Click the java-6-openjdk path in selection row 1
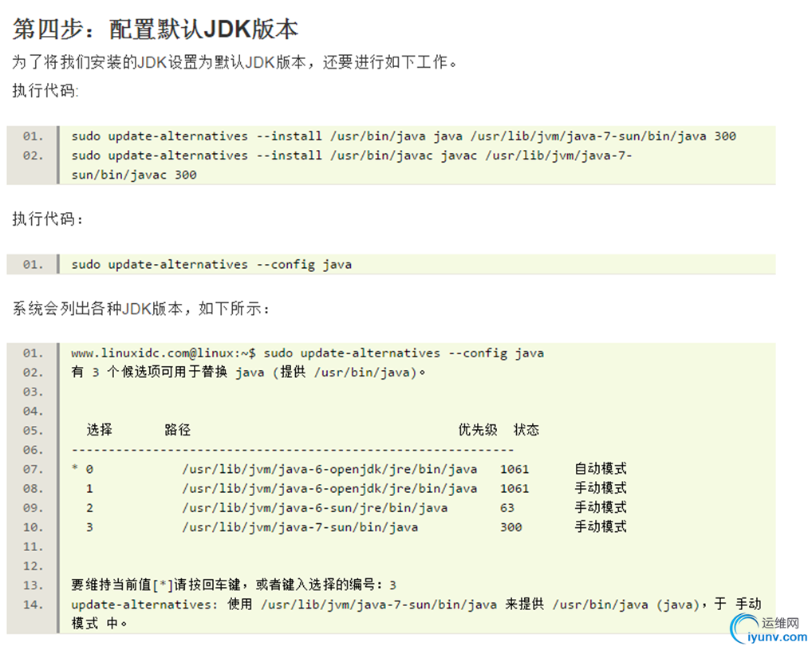Screen dimensions: 812x650 point(329,488)
